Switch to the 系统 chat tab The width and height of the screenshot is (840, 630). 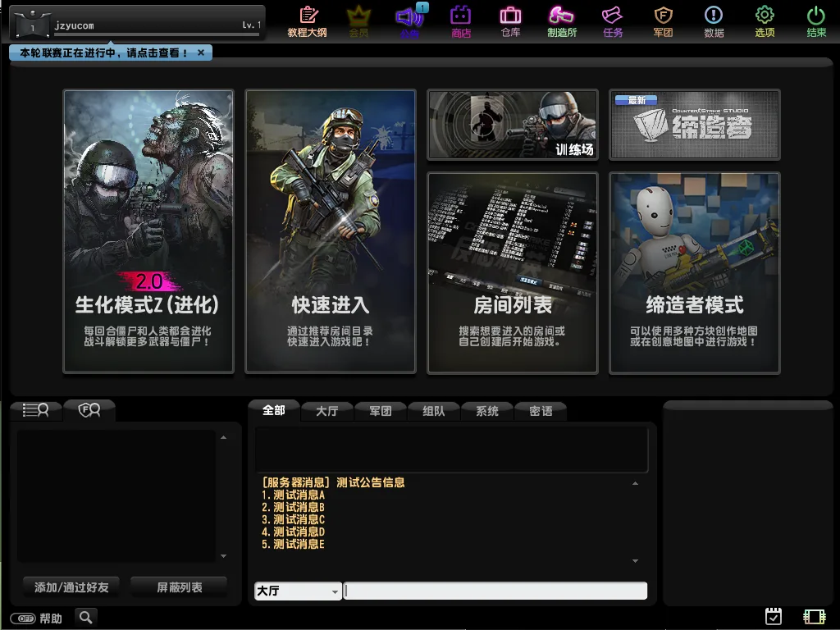487,411
